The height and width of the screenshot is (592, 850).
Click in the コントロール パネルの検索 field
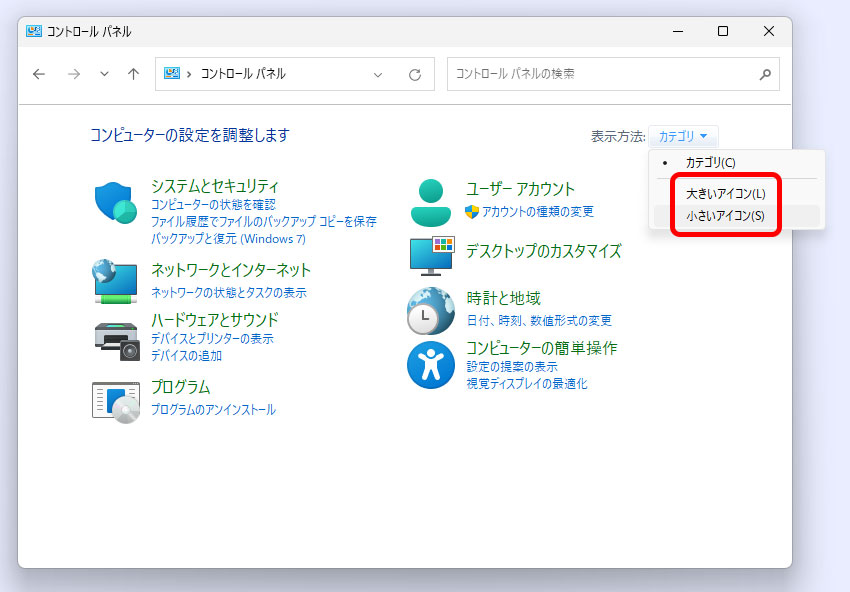600,74
